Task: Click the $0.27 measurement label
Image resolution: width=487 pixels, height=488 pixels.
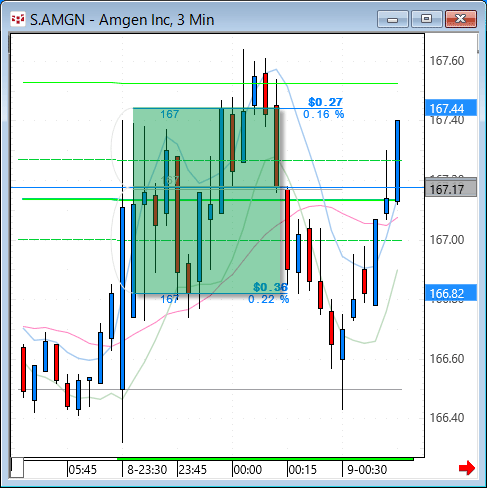Action: coord(325,102)
